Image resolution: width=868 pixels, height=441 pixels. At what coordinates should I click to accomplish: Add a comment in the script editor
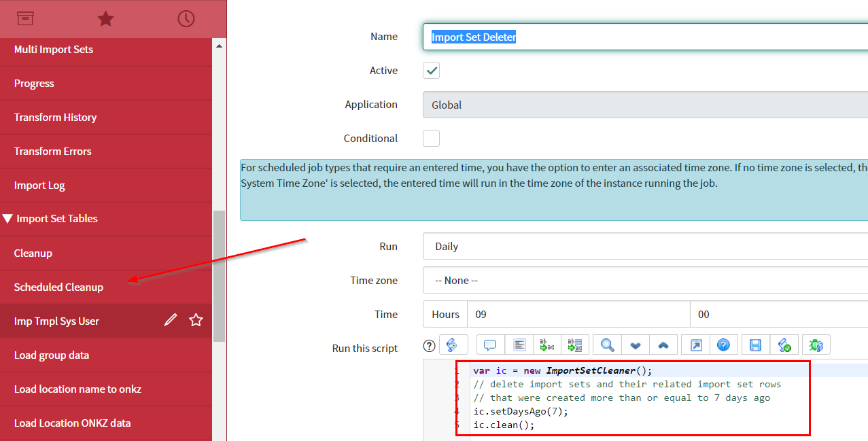click(x=490, y=345)
